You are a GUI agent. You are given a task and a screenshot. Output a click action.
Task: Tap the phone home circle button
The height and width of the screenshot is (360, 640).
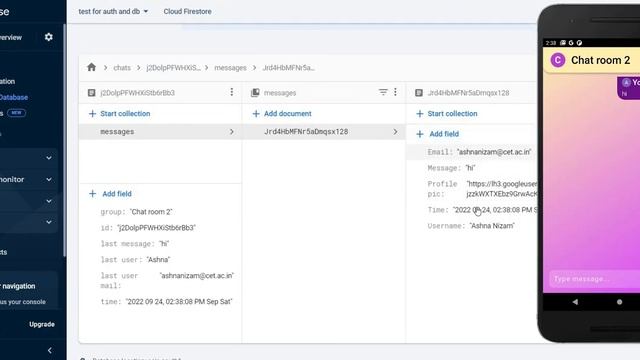(x=619, y=302)
